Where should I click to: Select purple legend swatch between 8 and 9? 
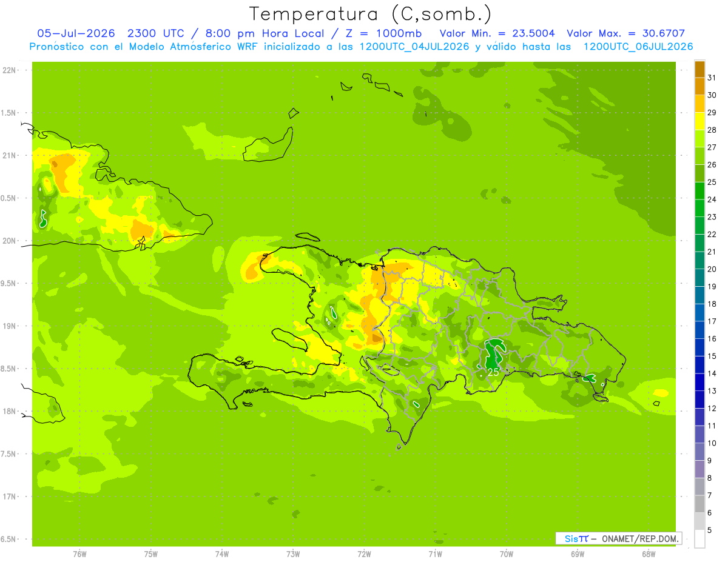pos(699,470)
